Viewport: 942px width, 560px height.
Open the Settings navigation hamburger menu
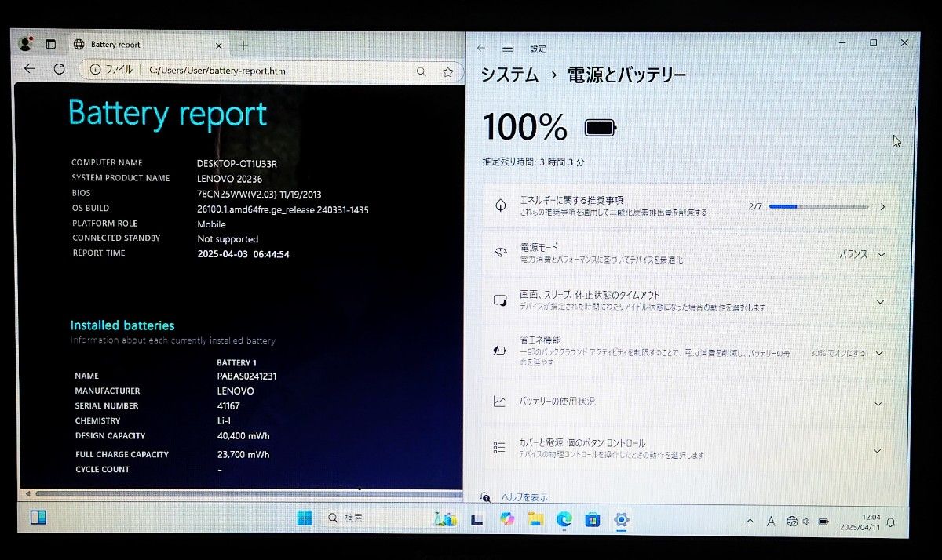(x=508, y=48)
